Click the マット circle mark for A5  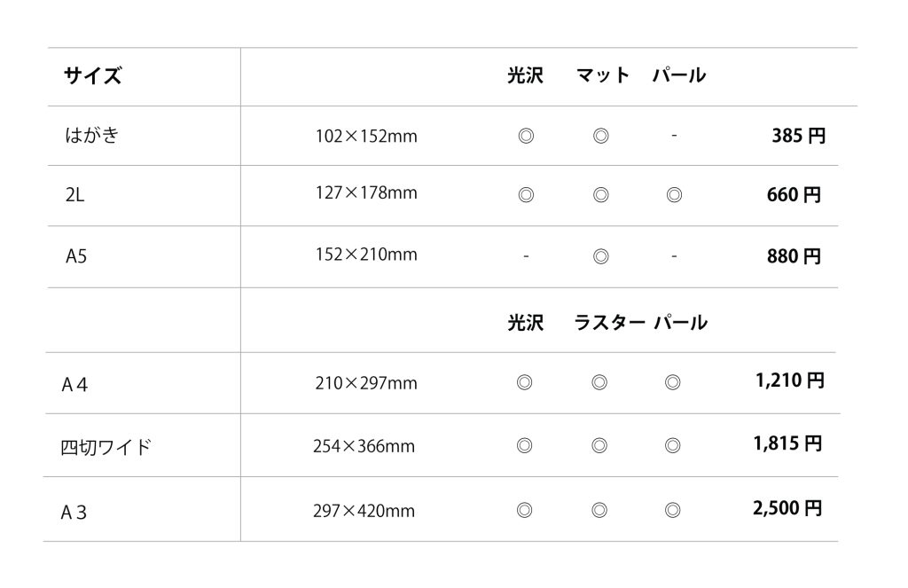point(600,256)
